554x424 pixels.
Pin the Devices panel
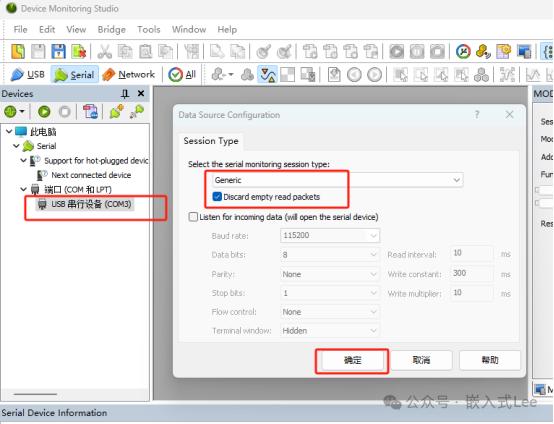tap(125, 94)
